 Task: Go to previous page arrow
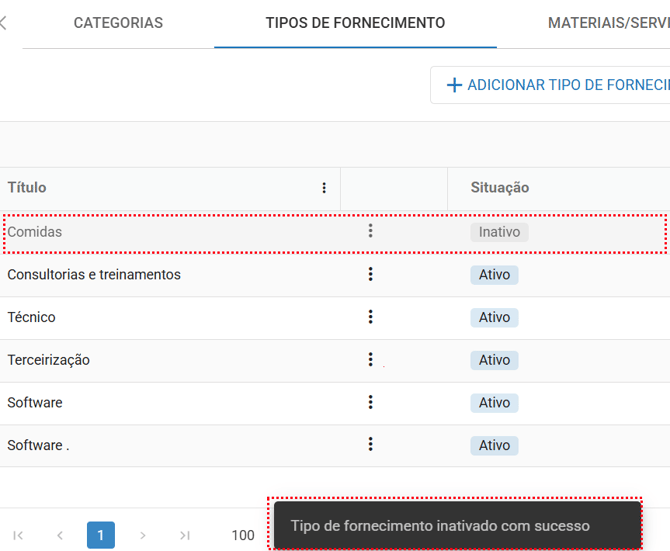[x=60, y=535]
